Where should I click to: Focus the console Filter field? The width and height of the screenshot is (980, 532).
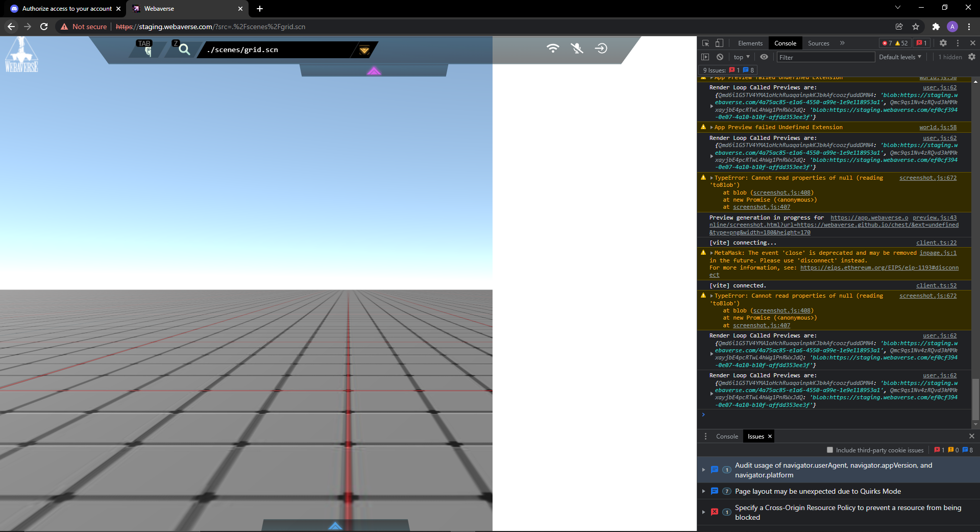coord(826,57)
